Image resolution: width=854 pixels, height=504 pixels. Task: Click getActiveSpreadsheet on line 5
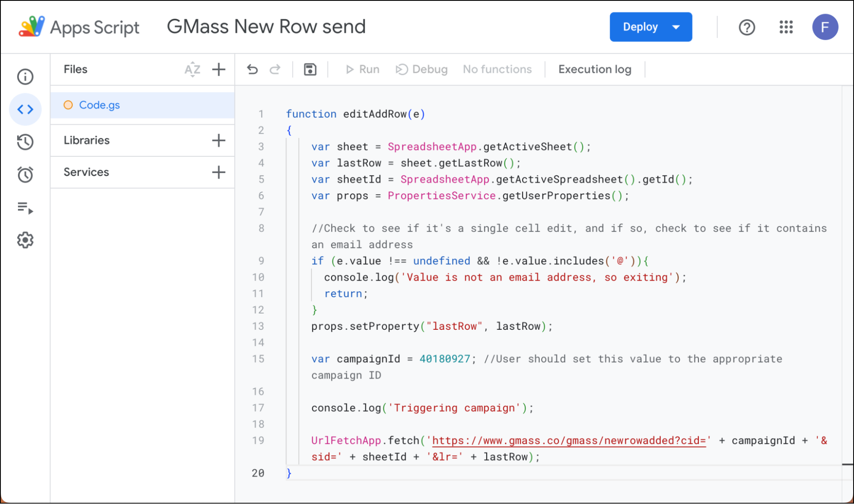pos(559,179)
